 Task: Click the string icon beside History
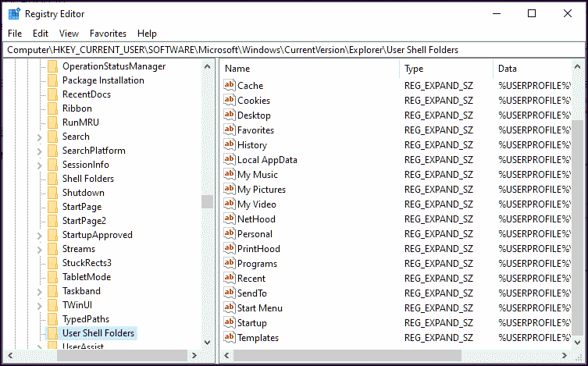coord(229,144)
